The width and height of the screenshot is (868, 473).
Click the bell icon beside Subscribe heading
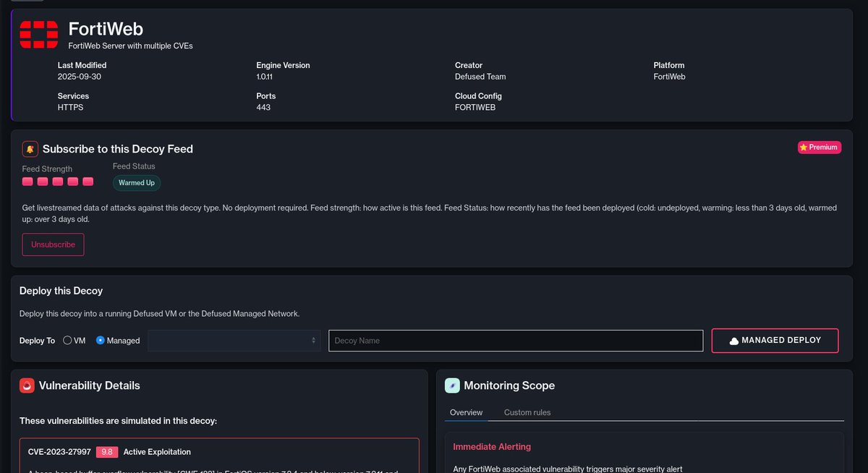[30, 149]
